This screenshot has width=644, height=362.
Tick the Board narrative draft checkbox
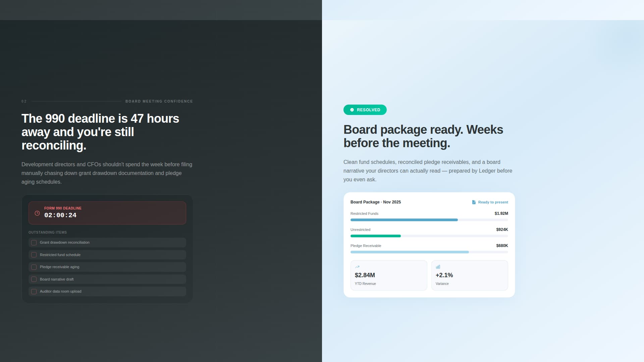34,280
